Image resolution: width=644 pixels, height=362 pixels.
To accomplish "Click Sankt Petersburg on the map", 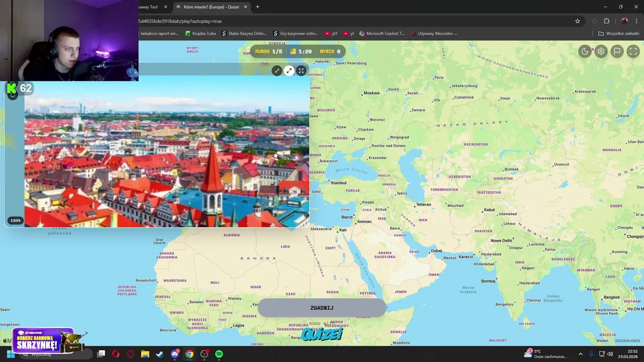I will coord(351,63).
